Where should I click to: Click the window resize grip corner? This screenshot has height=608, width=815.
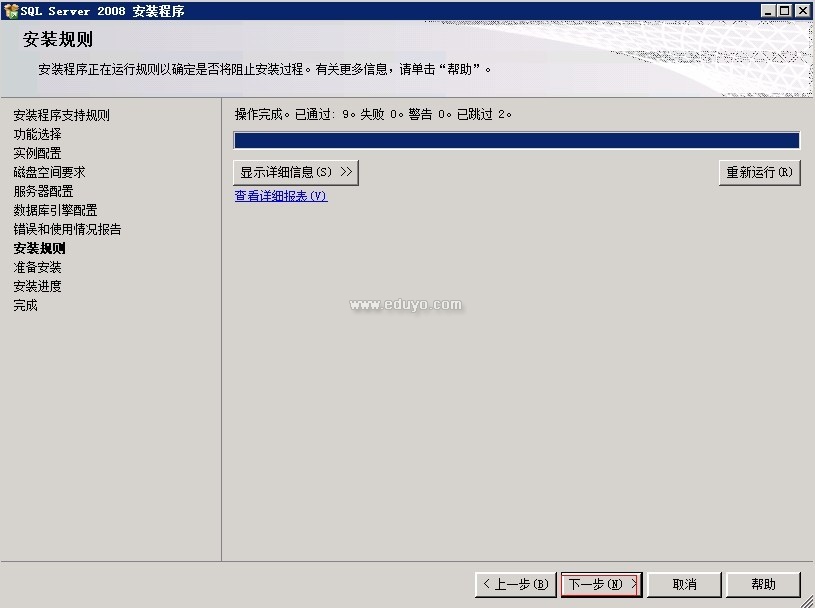pyautogui.click(x=807, y=600)
